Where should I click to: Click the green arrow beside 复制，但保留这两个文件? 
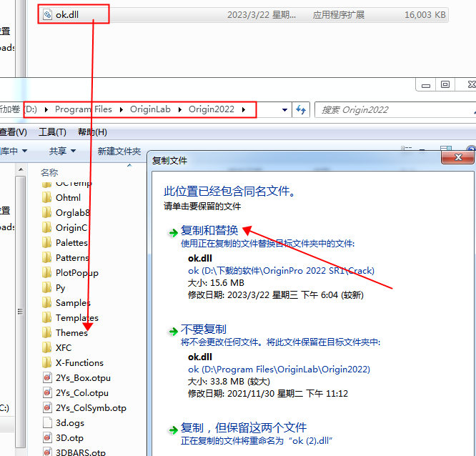tap(173, 430)
